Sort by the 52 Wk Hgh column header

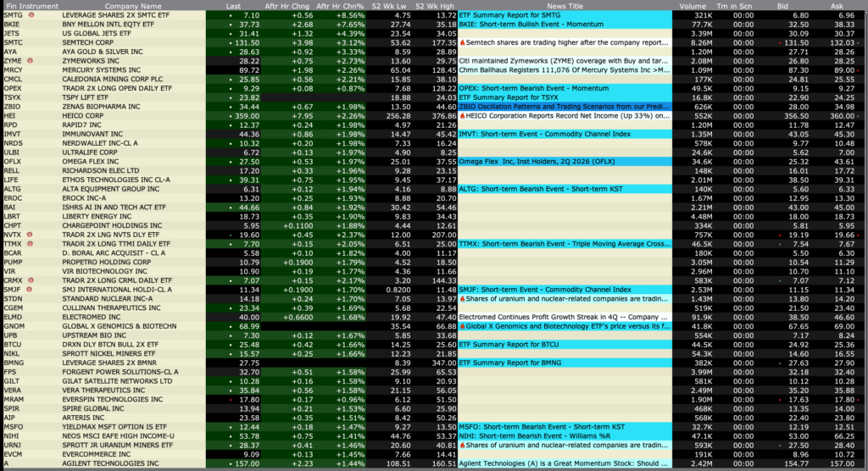[435, 6]
